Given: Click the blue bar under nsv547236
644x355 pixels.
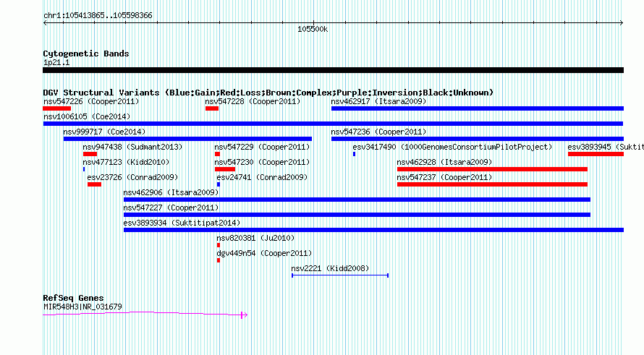Looking at the screenshot, I should (478, 139).
